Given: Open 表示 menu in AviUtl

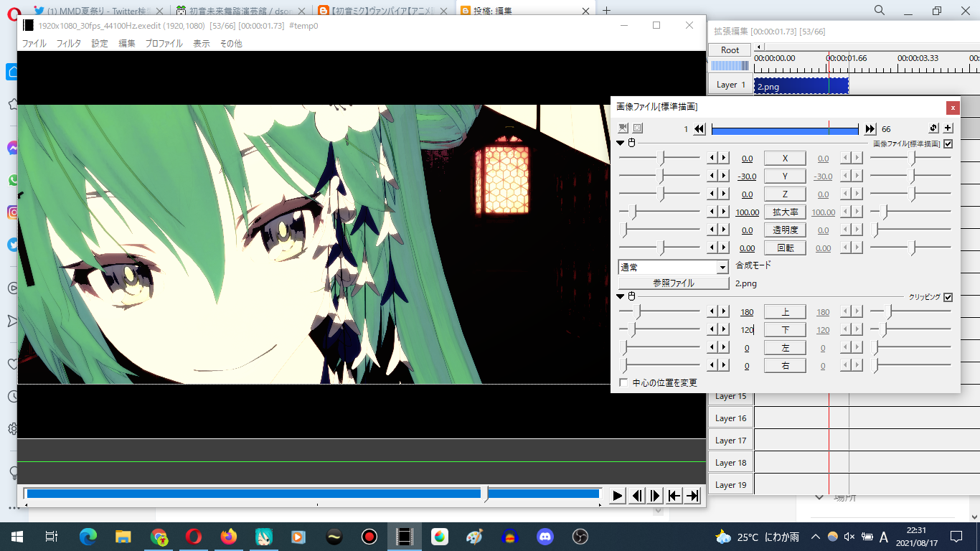Looking at the screenshot, I should (x=202, y=43).
